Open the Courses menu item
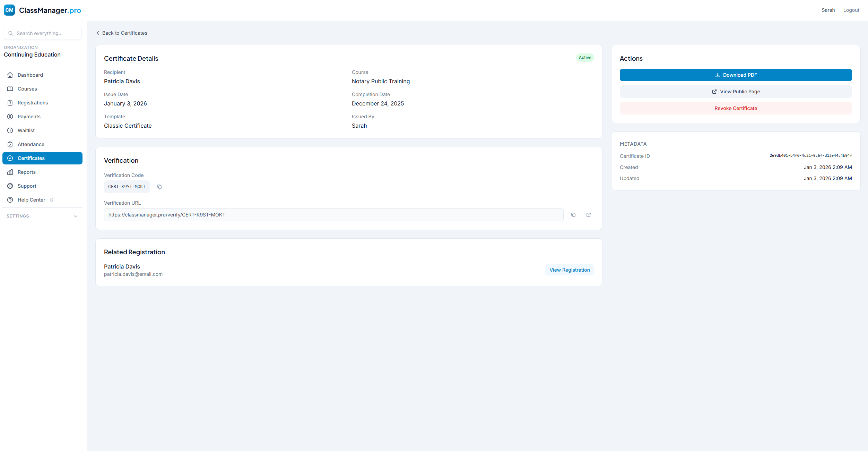Screen dimensions: 868x451 (27, 89)
